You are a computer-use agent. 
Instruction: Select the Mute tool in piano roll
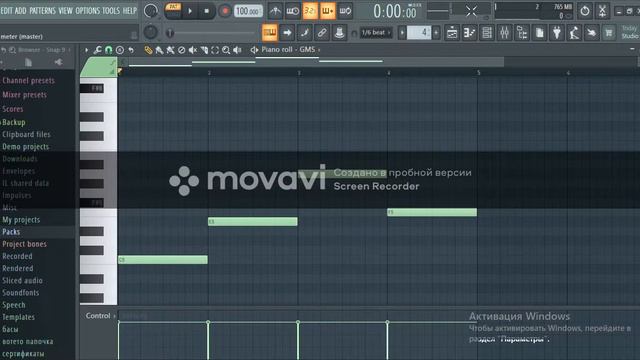tap(193, 50)
